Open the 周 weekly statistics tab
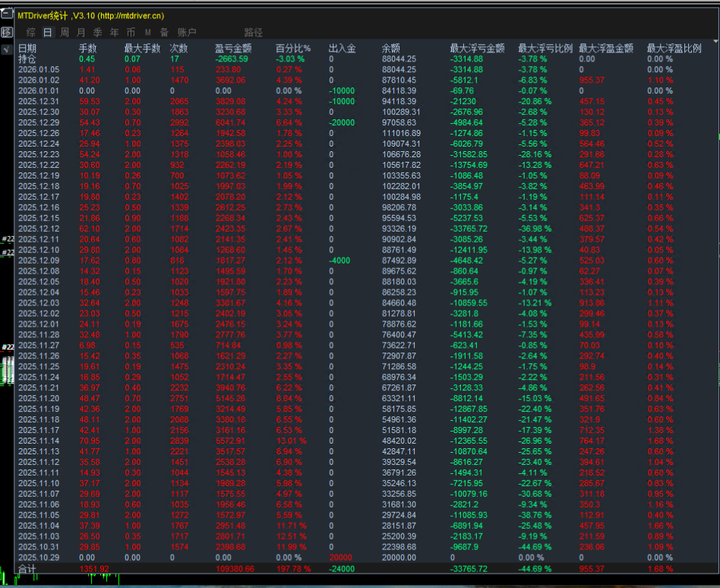The width and height of the screenshot is (720, 588). [x=65, y=33]
